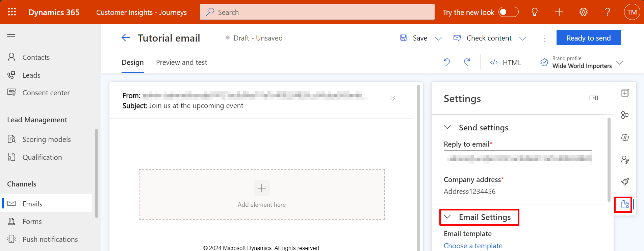The height and width of the screenshot is (251, 644).
Task: Go back with the left arrow
Action: 126,38
